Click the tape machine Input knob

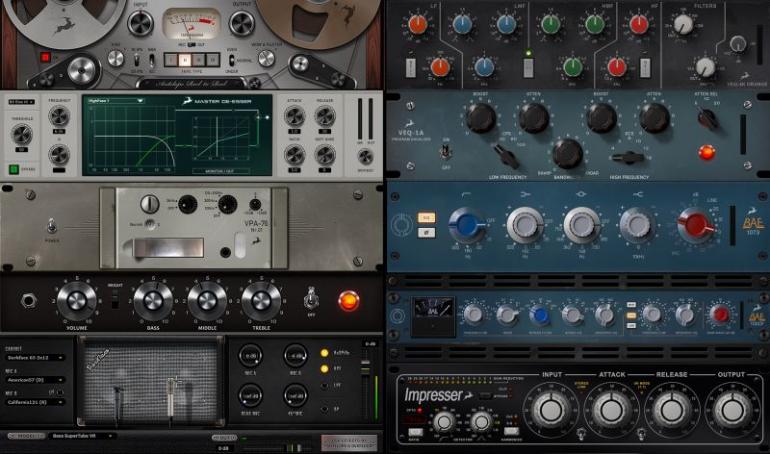coord(140,23)
